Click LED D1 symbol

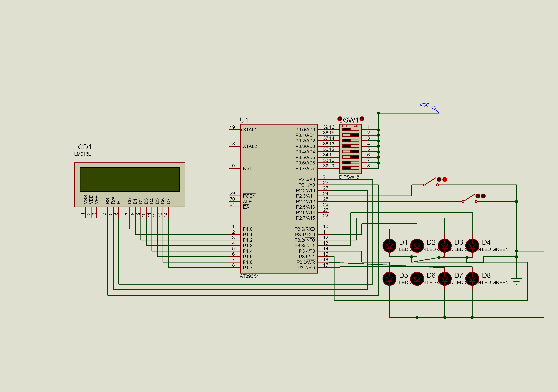(389, 246)
